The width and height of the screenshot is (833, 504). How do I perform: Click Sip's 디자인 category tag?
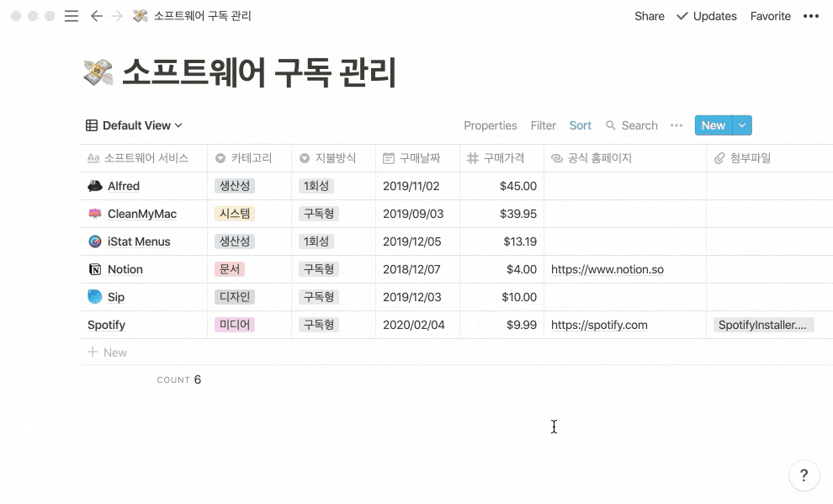(x=234, y=297)
